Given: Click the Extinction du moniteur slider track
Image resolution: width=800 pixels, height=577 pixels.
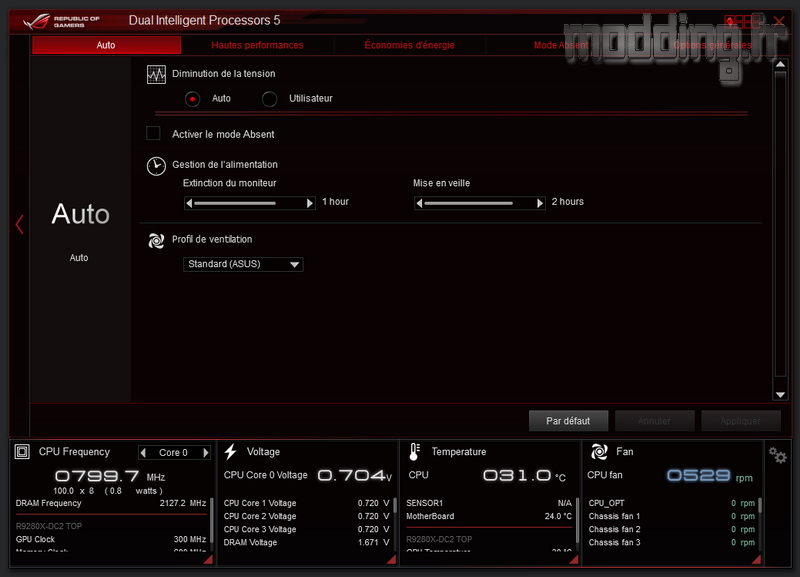Looking at the screenshot, I should pos(249,203).
